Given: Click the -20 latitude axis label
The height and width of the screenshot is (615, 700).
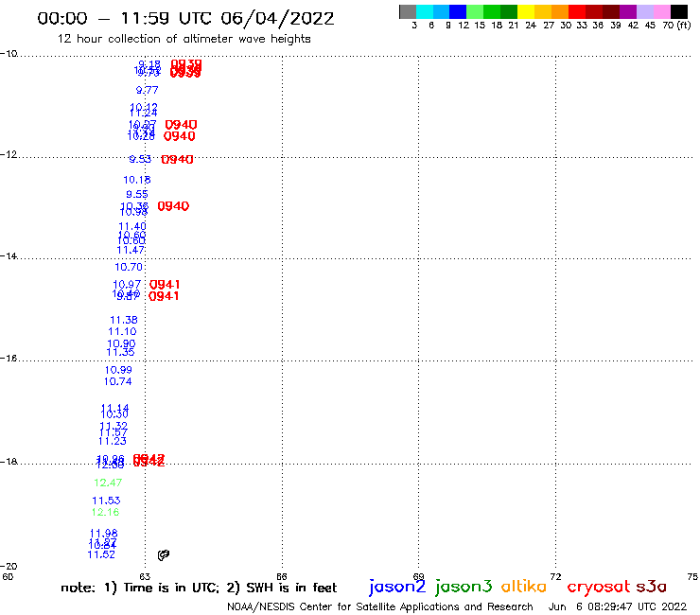Looking at the screenshot, I should (x=9, y=567).
